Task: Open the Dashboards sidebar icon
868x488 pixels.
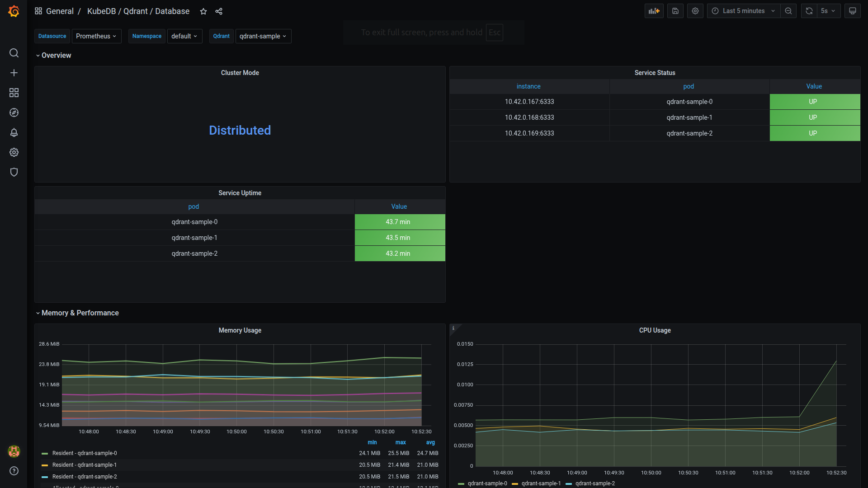Action: 14,93
